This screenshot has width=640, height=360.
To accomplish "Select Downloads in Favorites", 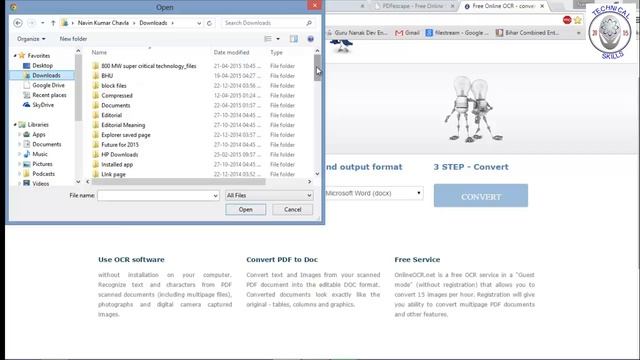I will point(46,75).
